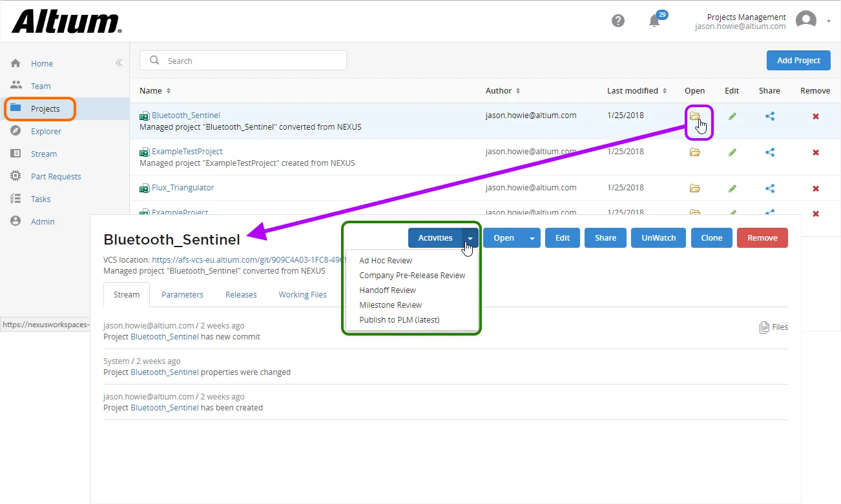
Task: Click the Edit button in project detail
Action: point(563,237)
